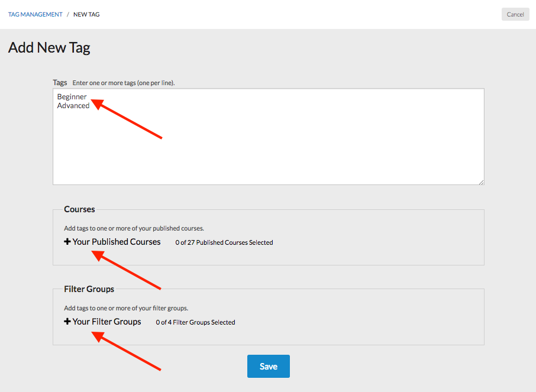The image size is (536, 392).
Task: Click inside the Tags text area
Action: tap(269, 137)
